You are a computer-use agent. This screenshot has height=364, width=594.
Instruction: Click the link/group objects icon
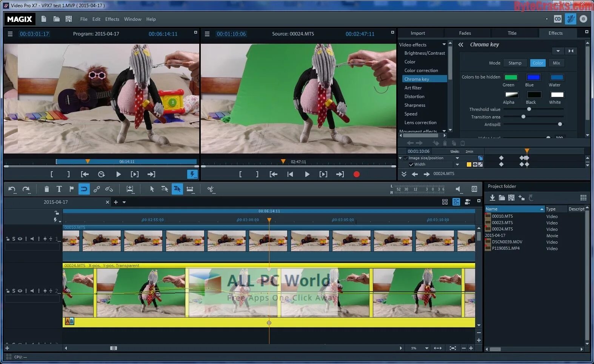click(x=97, y=189)
